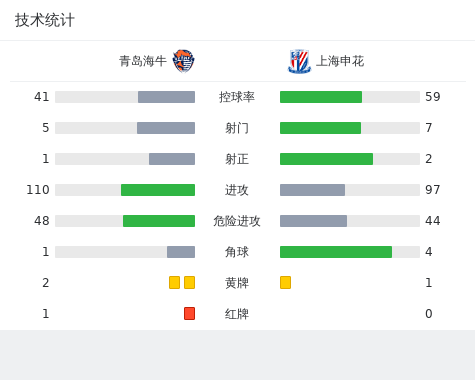Click Shanghai's green shots bar showing 7
The height and width of the screenshot is (380, 475).
click(320, 128)
